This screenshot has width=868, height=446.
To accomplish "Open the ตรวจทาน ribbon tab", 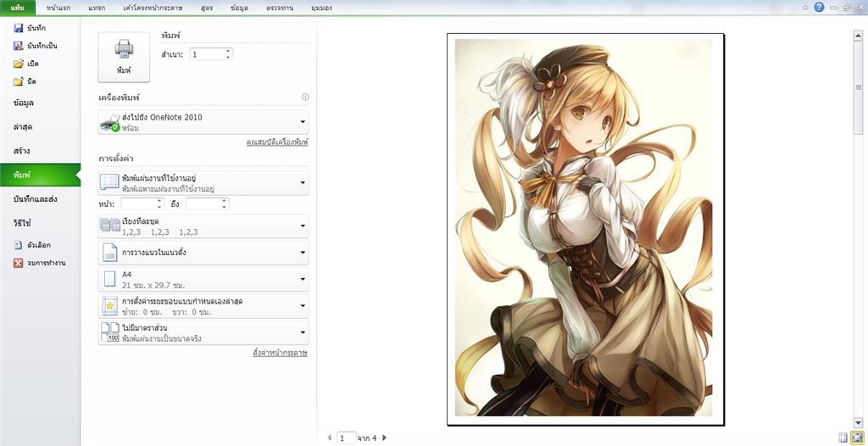I will tap(280, 8).
